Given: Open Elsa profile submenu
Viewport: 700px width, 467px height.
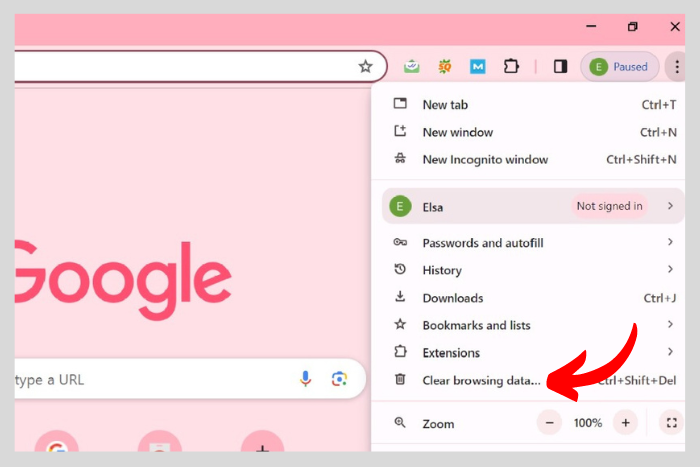Looking at the screenshot, I should [533, 206].
